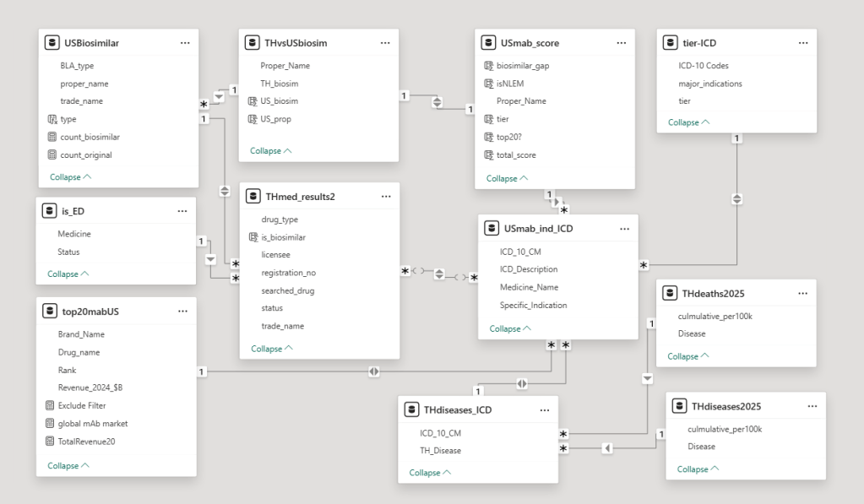Click the USBiosimilar table database icon
Screen dimensions: 864x504
pyautogui.click(x=51, y=42)
